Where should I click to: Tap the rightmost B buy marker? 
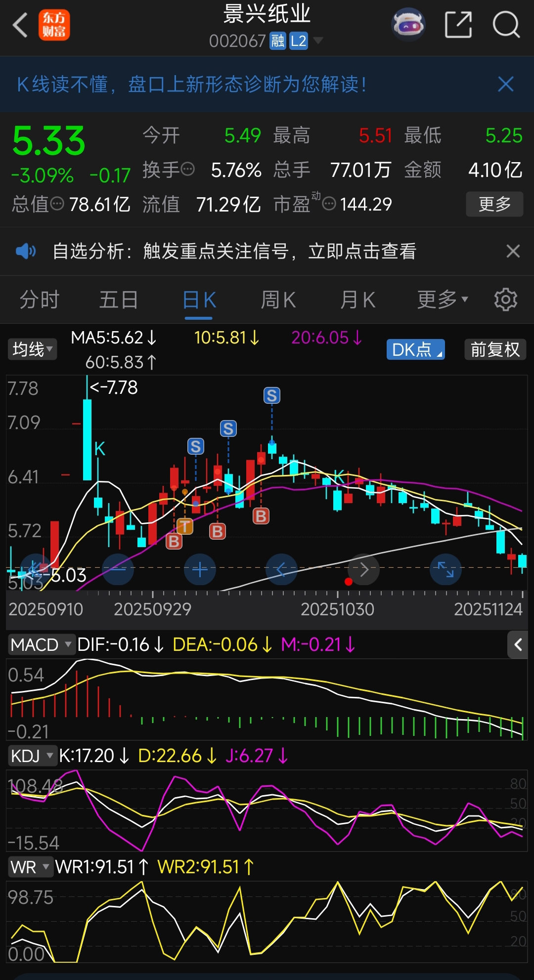click(x=261, y=516)
